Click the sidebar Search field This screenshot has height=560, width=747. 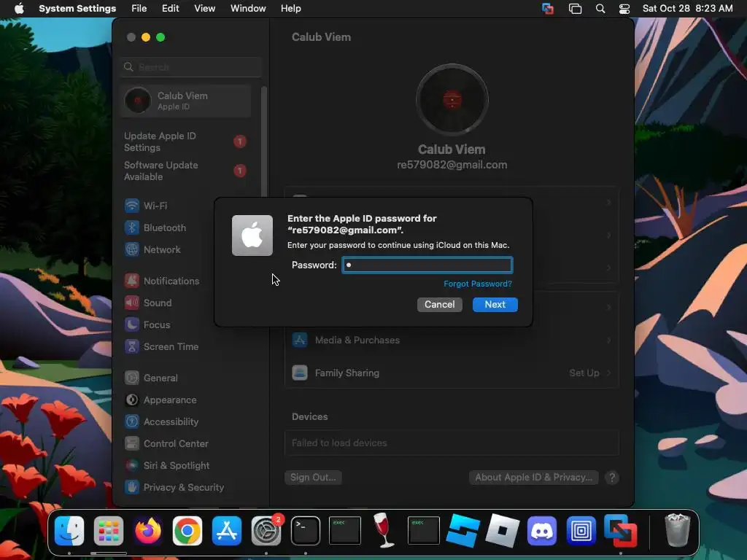(x=190, y=67)
